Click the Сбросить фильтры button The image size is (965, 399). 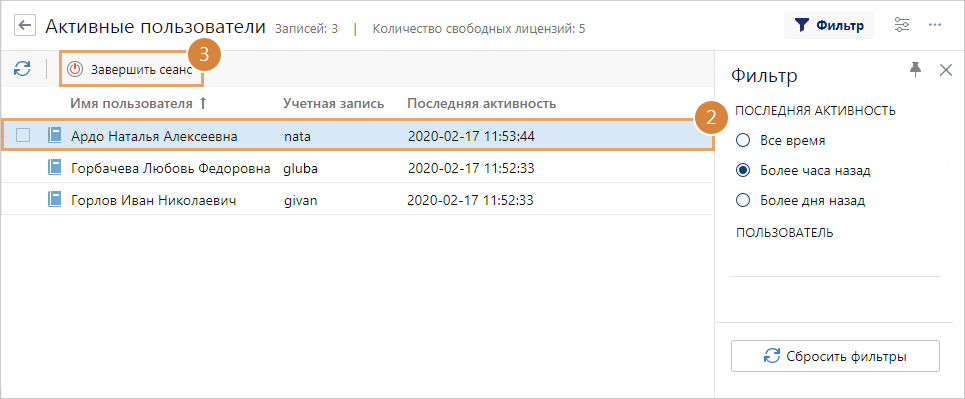click(x=835, y=356)
